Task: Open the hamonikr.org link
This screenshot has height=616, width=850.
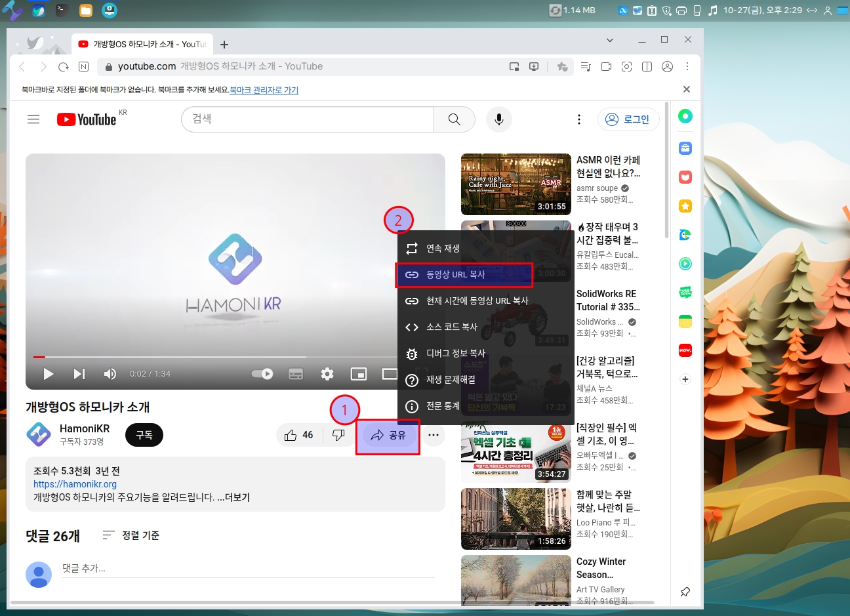Action: 75,484
